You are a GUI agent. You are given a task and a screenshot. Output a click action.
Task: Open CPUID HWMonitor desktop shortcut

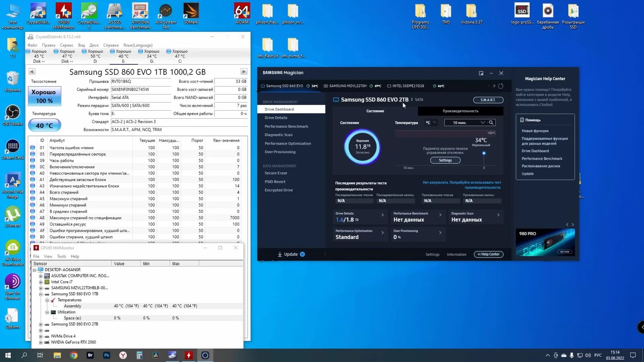click(64, 16)
